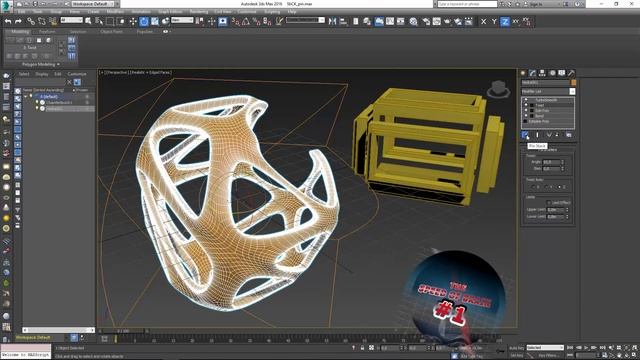Image resolution: width=640 pixels, height=360 pixels.
Task: Click the Align tool icon
Action: [x=343, y=21]
